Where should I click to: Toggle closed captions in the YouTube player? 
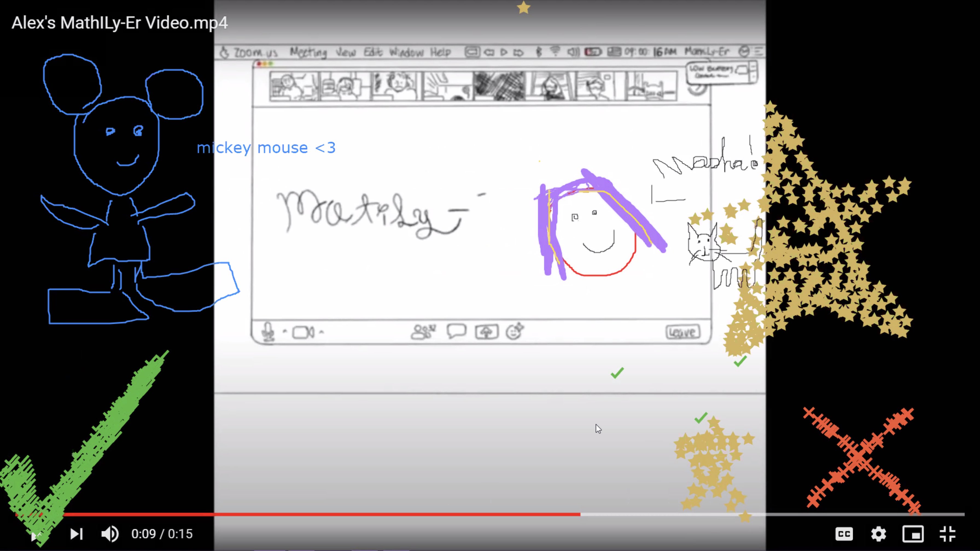[844, 534]
